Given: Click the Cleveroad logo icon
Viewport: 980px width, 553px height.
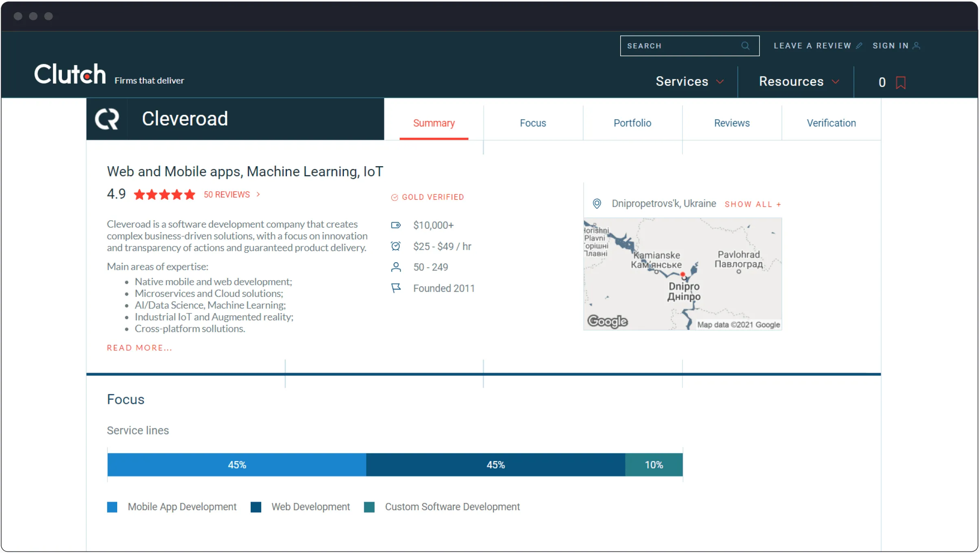Looking at the screenshot, I should [107, 119].
